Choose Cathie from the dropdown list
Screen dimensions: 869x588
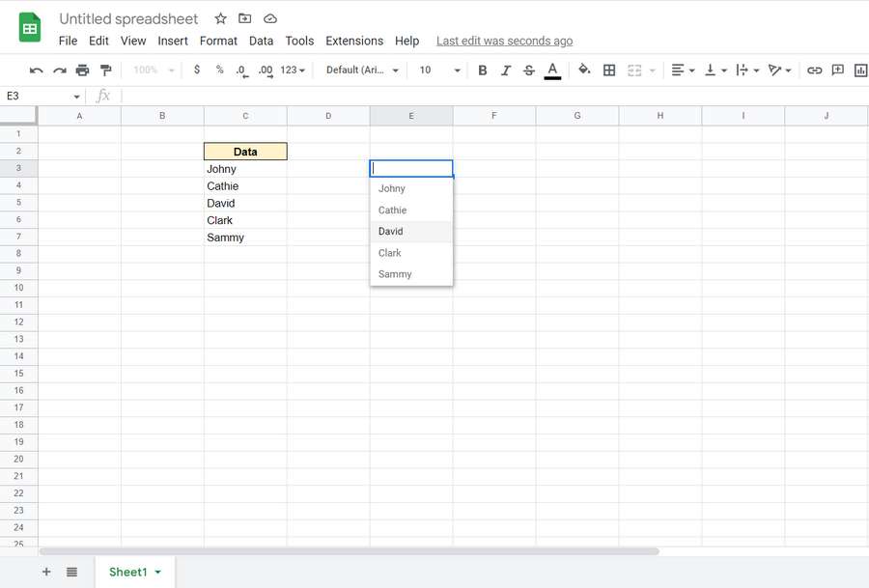[x=411, y=210]
